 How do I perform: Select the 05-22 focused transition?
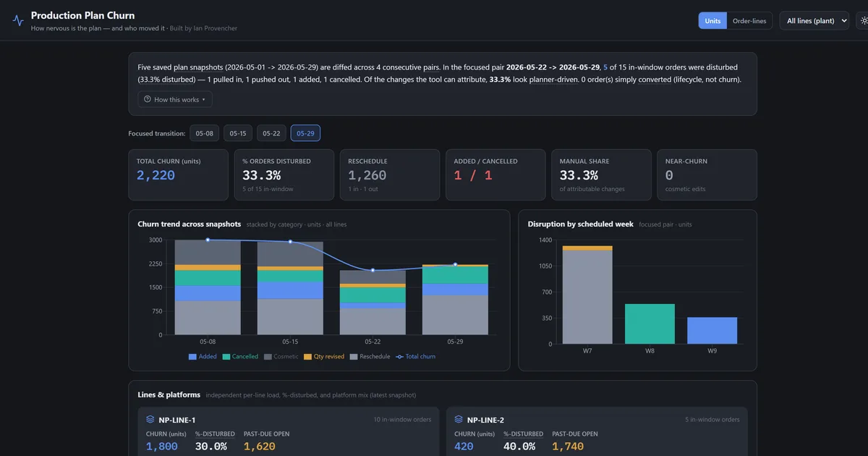pos(271,133)
